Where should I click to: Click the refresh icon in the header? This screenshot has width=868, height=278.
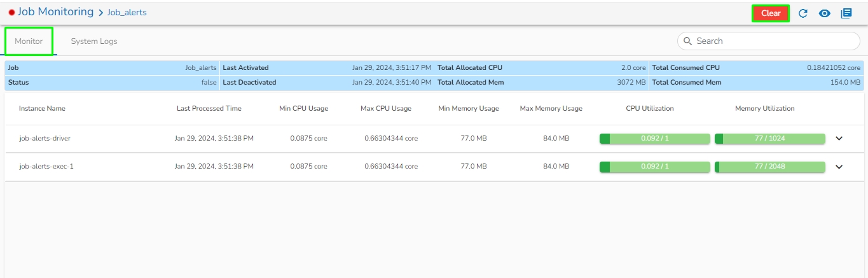[x=803, y=13]
